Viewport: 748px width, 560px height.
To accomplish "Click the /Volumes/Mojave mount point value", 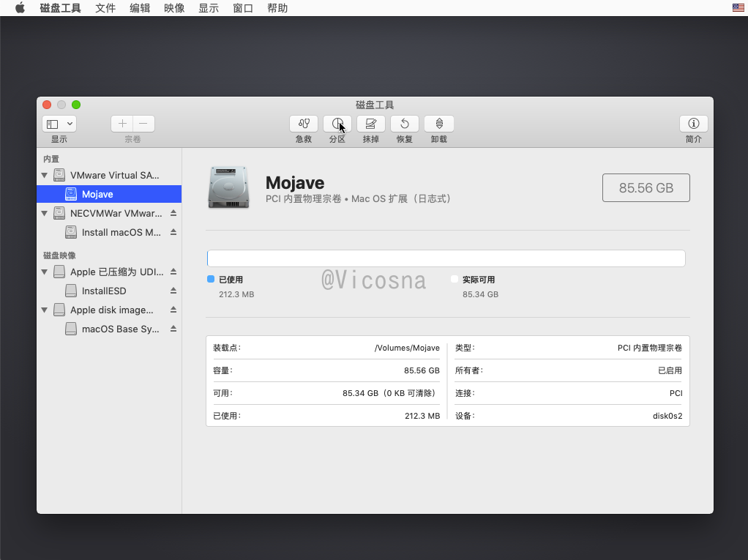I will point(407,348).
